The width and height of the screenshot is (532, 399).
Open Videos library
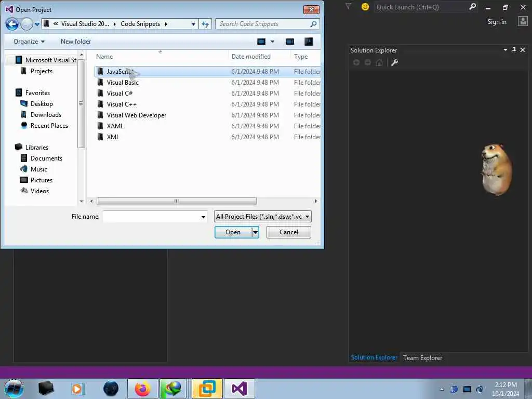click(35, 191)
